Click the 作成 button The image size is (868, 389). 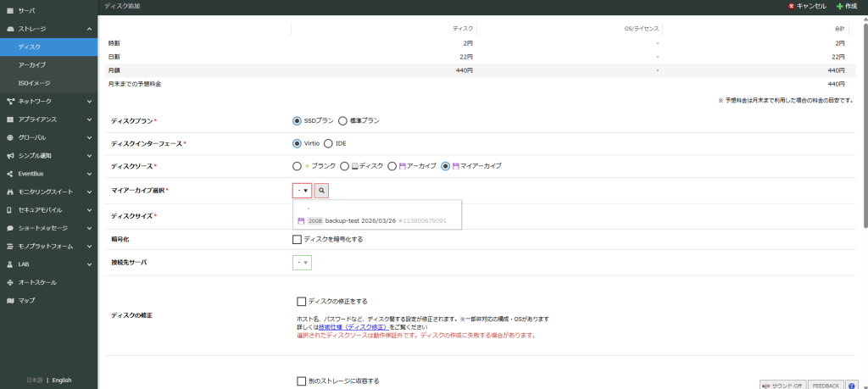[x=848, y=6]
